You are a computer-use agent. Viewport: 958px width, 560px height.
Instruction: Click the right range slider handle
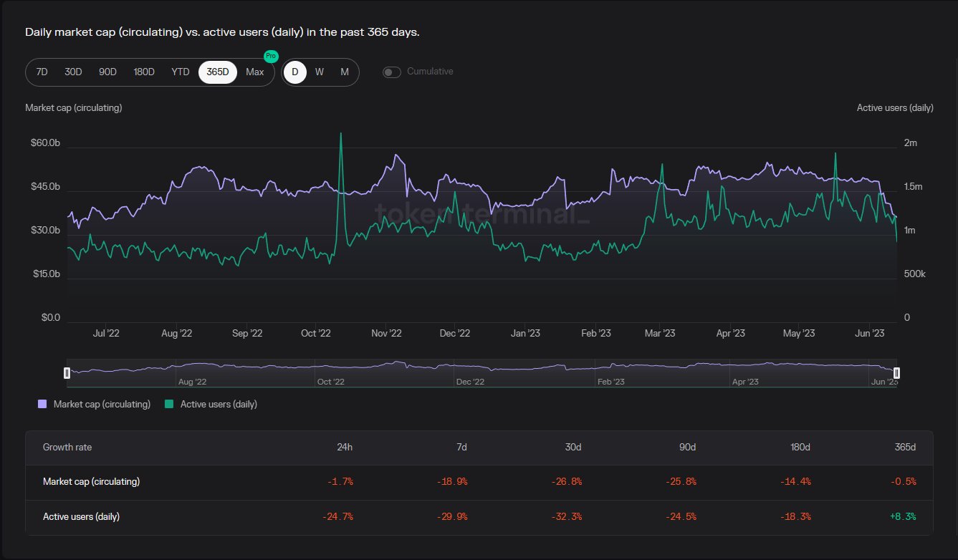pyautogui.click(x=896, y=372)
